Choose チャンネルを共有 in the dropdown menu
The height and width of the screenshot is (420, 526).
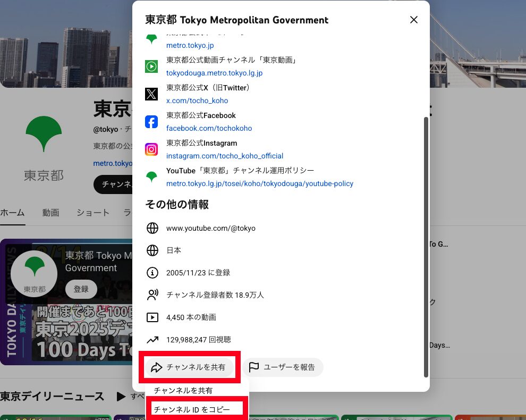pos(183,390)
